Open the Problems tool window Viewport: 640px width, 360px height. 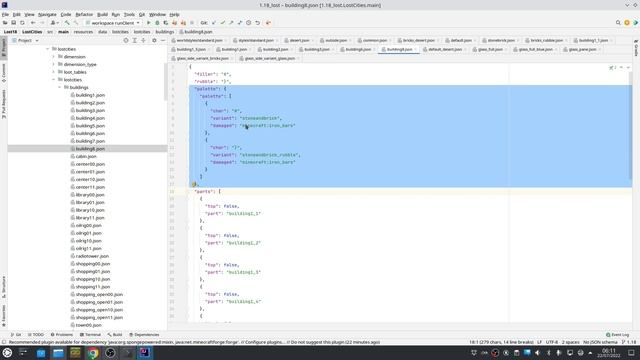[x=62, y=335]
